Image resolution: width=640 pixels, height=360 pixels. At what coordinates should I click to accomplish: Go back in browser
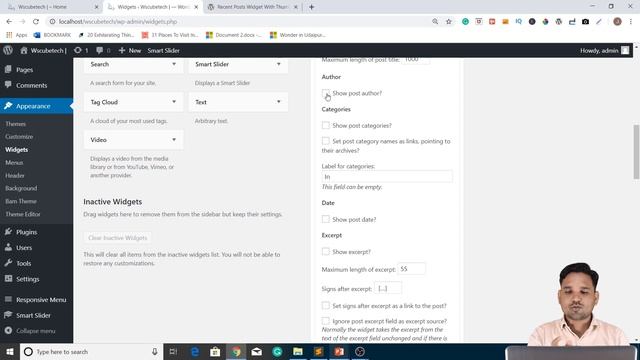click(x=9, y=22)
